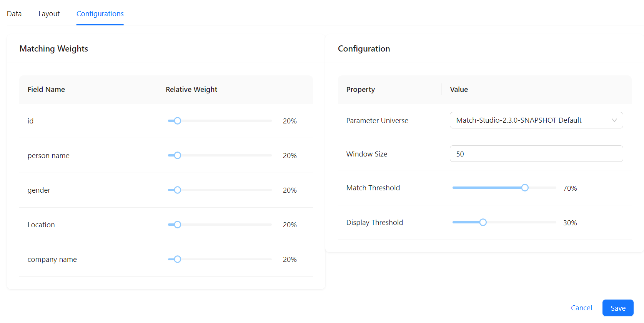This screenshot has height=323, width=644.
Task: Click the 'Match Threshold' property label
Action: [x=373, y=188]
